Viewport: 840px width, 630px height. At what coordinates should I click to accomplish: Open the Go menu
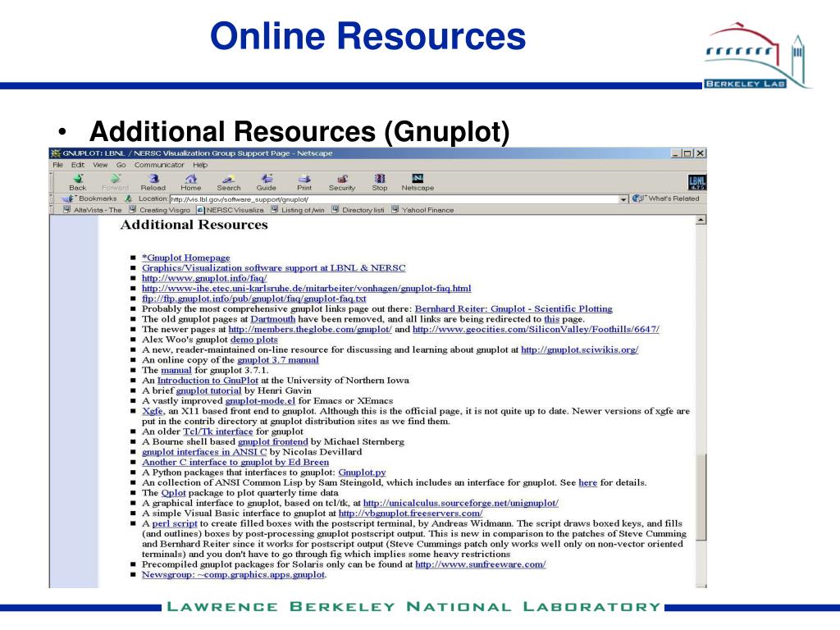(121, 165)
